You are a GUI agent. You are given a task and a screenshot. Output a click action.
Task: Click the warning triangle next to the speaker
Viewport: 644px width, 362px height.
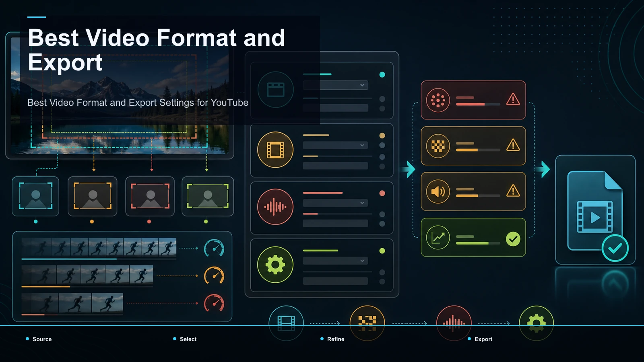click(513, 191)
